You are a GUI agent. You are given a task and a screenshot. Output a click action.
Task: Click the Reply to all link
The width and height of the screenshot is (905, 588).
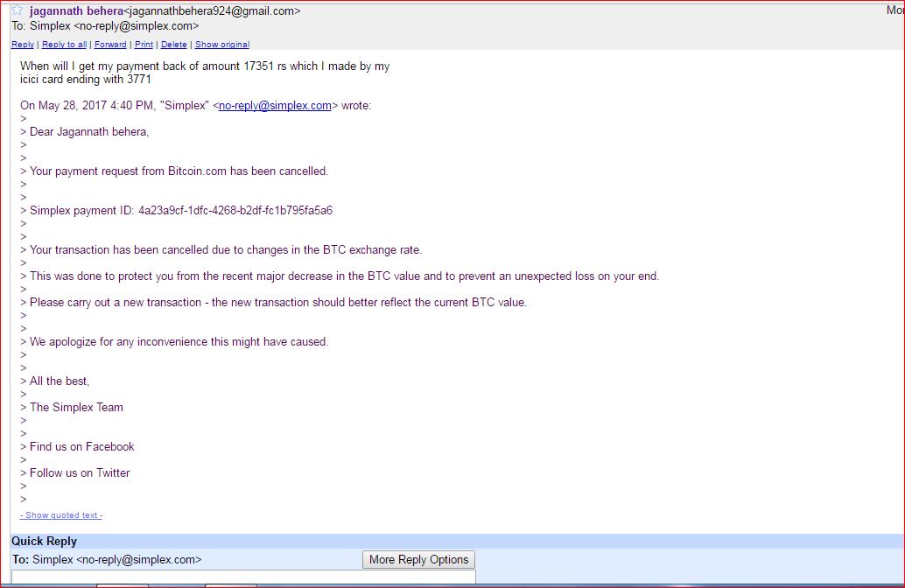pos(64,45)
